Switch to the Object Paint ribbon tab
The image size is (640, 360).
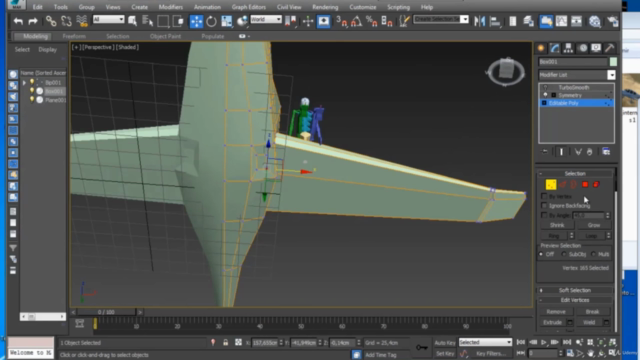165,36
